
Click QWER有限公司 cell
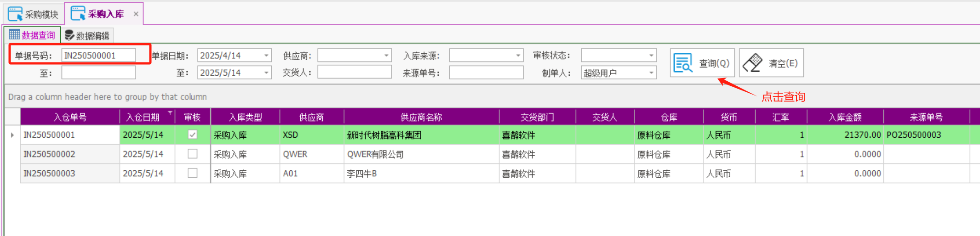[x=421, y=154]
